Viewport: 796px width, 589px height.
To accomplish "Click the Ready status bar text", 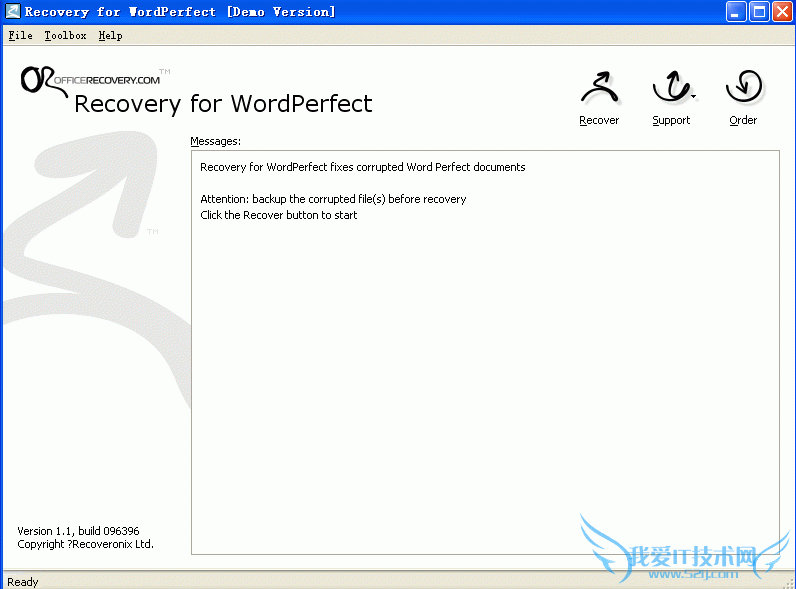I will coord(22,581).
